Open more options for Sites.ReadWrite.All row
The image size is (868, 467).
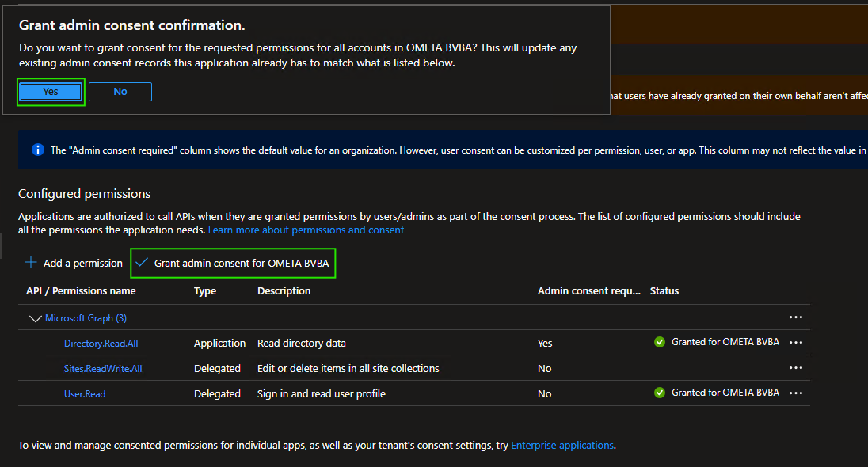point(795,368)
